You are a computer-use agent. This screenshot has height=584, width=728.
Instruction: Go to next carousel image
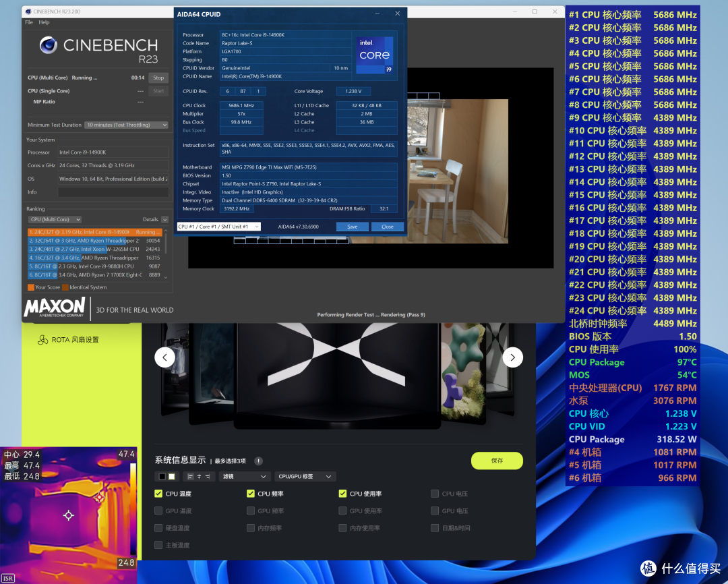tap(512, 357)
